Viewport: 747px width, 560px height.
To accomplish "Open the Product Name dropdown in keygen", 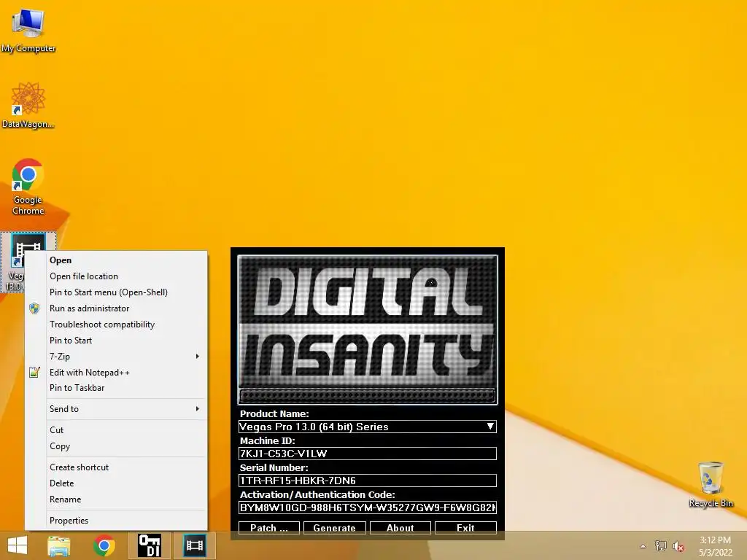I will pos(368,427).
